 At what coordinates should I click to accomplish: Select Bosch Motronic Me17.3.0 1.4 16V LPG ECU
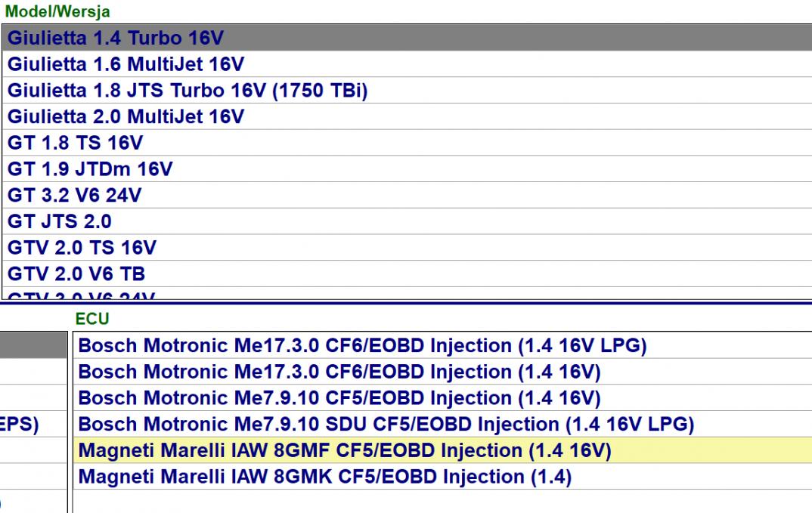[x=362, y=346]
